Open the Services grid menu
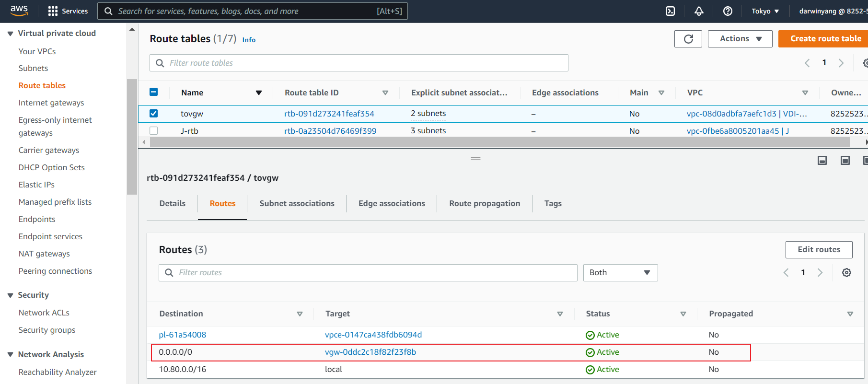The image size is (868, 384). [68, 11]
